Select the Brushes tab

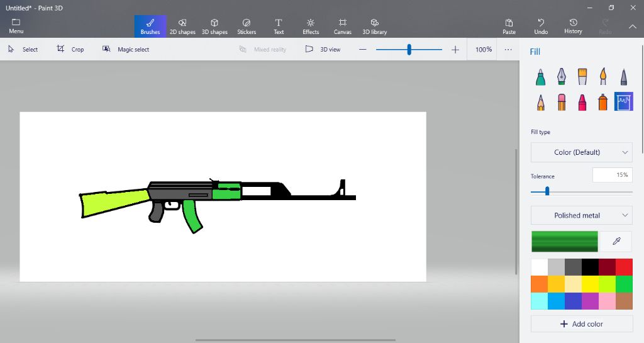point(150,26)
